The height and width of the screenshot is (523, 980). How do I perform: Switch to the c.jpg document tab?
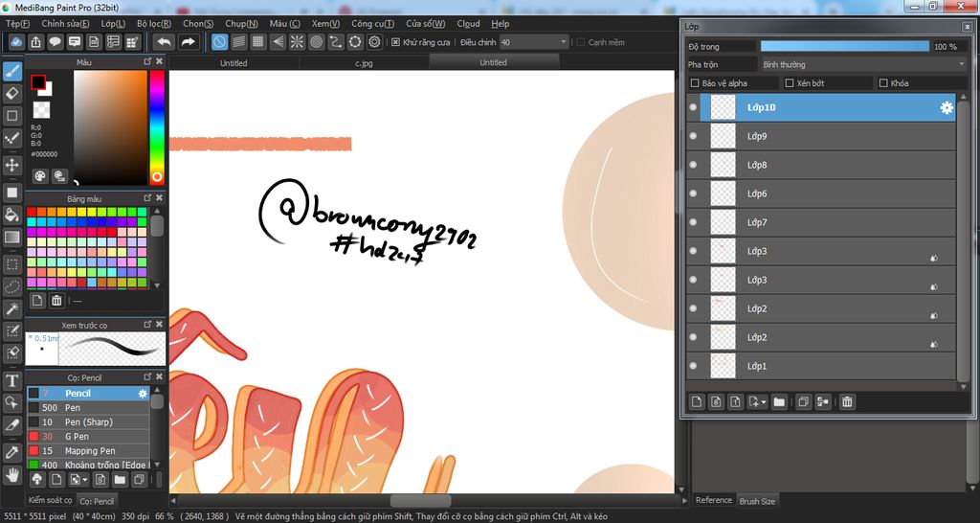pos(364,62)
